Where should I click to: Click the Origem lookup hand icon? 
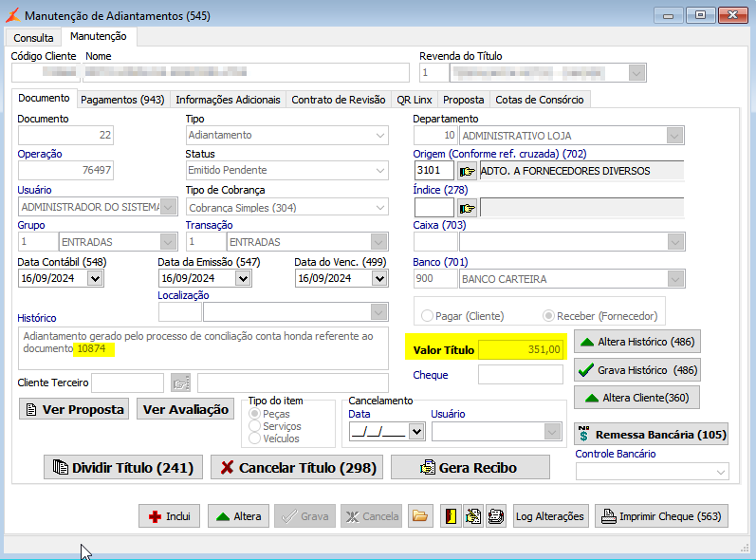pyautogui.click(x=467, y=171)
